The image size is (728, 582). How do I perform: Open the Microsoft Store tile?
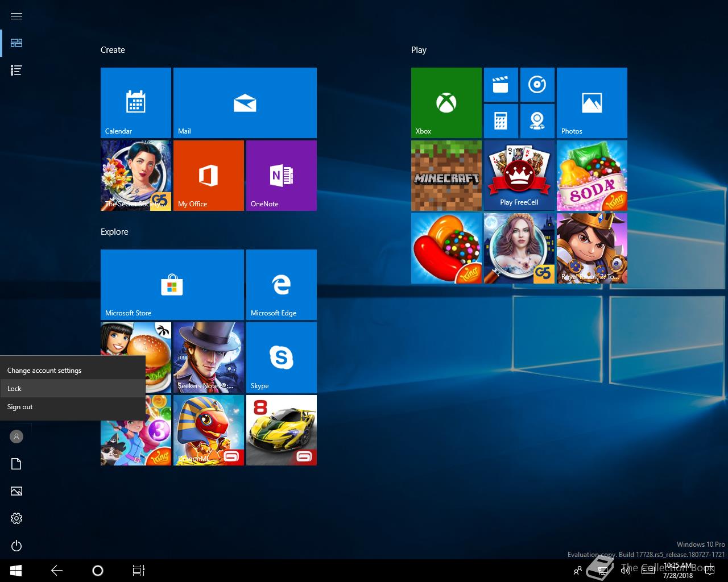click(x=172, y=285)
